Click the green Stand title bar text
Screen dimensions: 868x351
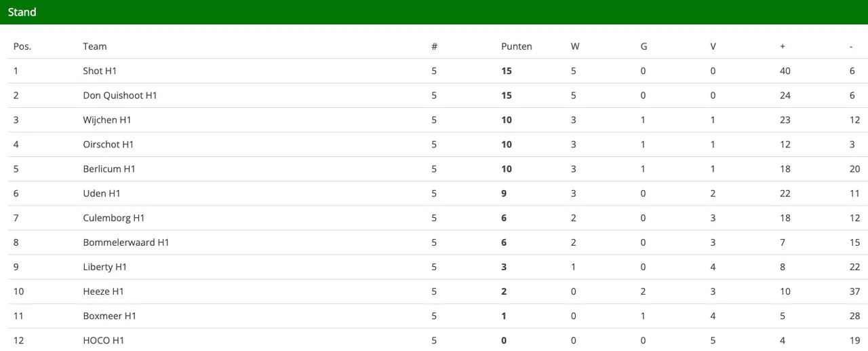click(x=22, y=12)
